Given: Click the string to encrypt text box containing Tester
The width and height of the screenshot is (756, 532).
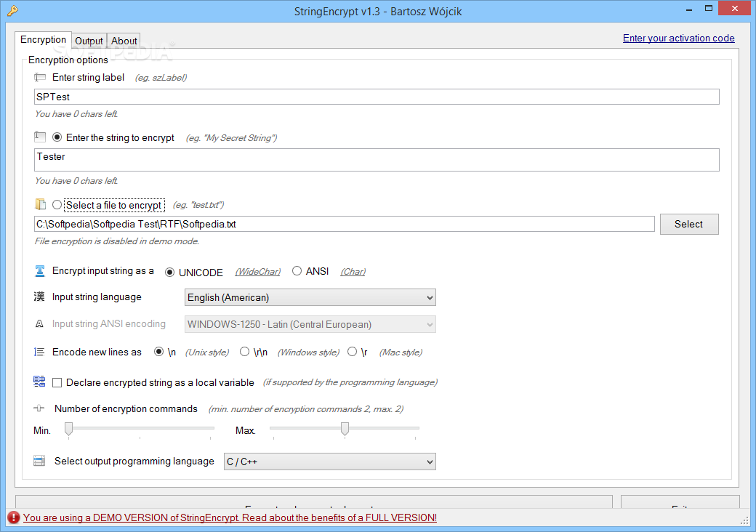Looking at the screenshot, I should (377, 160).
